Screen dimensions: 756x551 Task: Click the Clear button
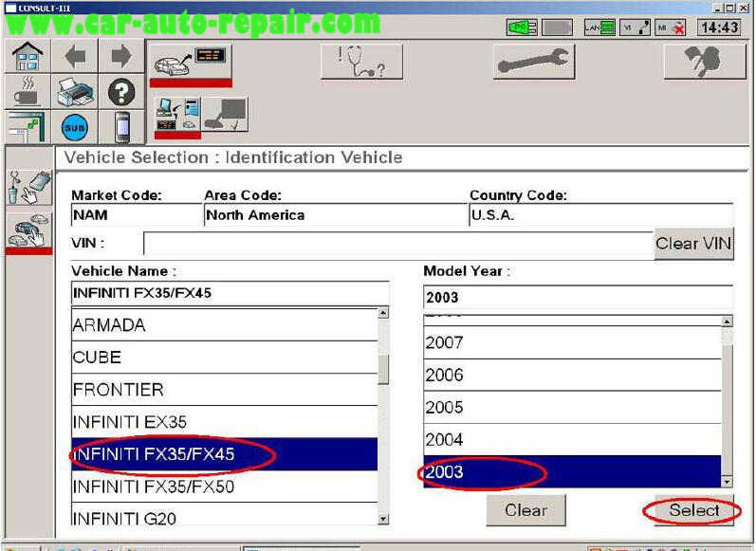[526, 510]
